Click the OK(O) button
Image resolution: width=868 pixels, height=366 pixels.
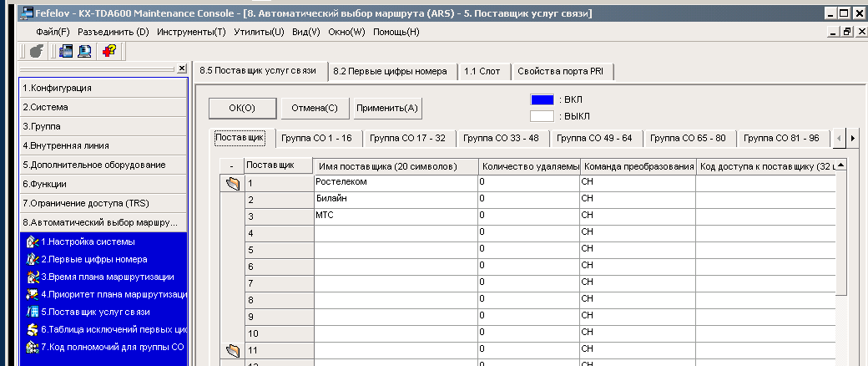click(x=242, y=108)
